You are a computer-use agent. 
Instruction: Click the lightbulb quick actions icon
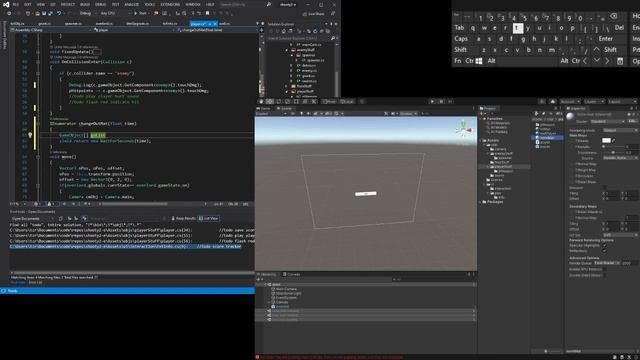click(x=30, y=135)
